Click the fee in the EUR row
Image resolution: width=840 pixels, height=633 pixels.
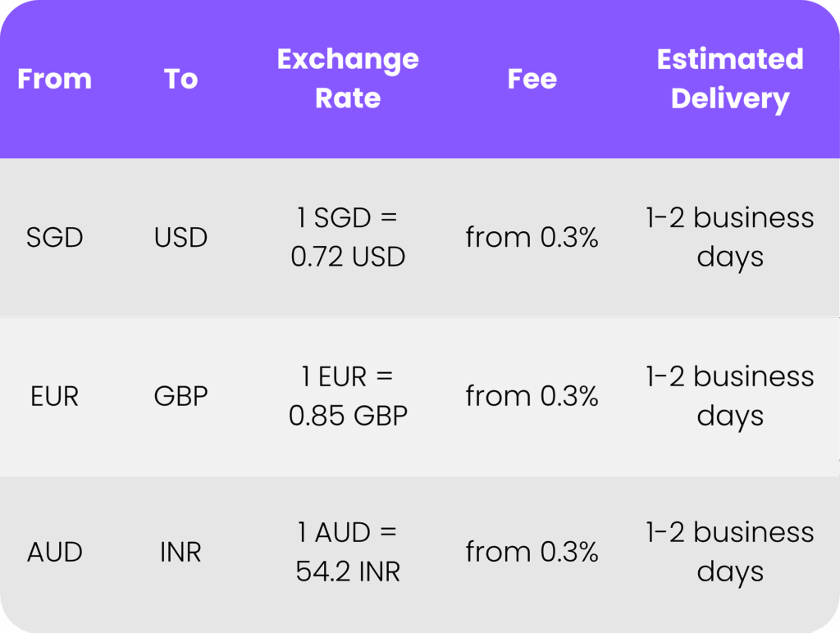532,397
